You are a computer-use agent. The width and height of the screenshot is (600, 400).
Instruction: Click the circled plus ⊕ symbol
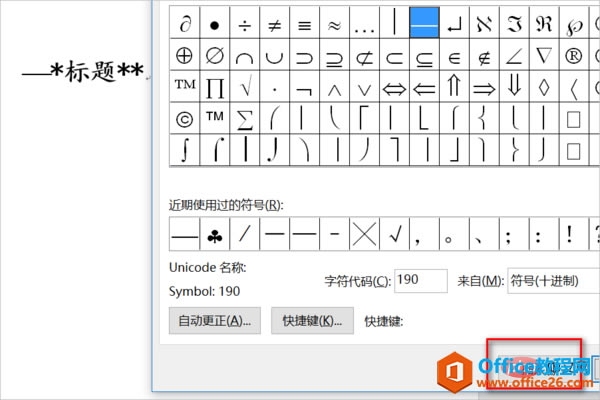[184, 54]
